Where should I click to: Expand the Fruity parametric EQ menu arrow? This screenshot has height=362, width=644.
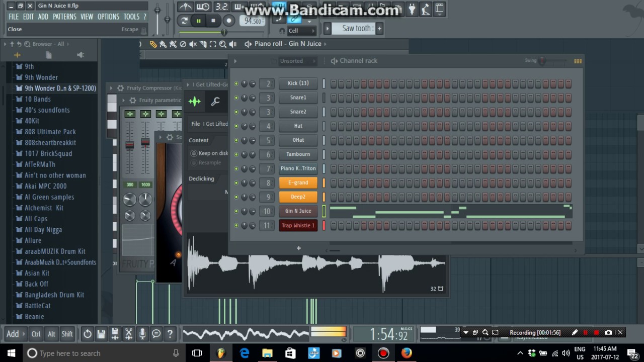[x=123, y=100]
